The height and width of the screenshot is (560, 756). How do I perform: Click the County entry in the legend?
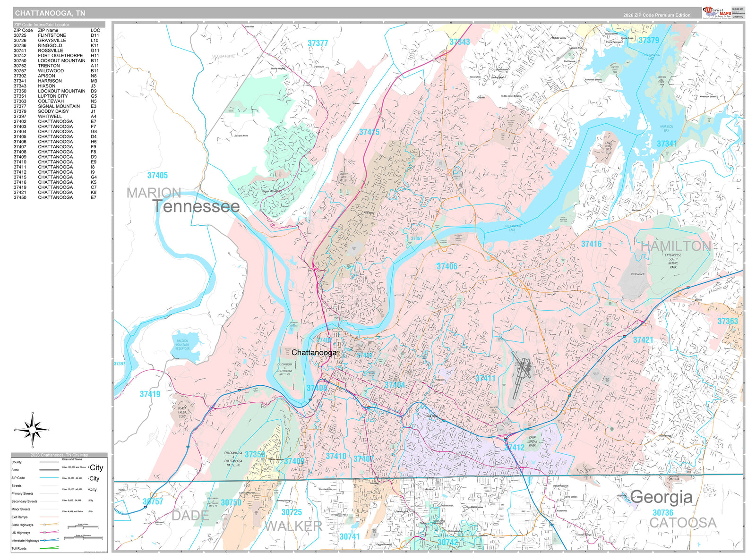(35, 462)
